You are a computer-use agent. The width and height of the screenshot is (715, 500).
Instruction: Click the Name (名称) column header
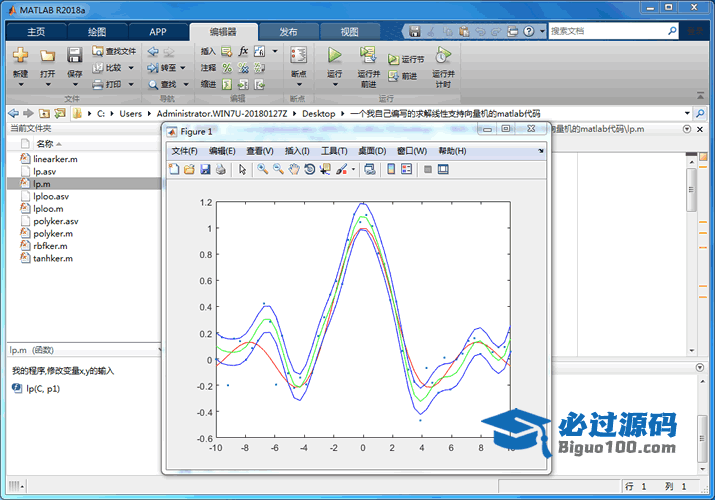point(45,144)
